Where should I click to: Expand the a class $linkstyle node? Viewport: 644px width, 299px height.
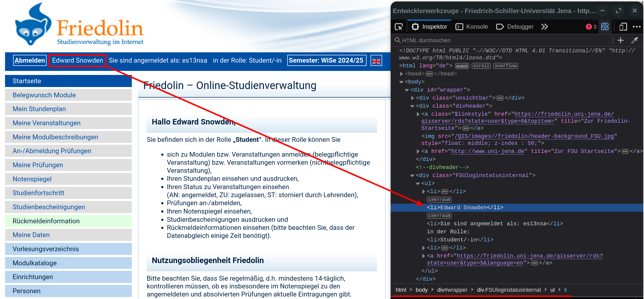418,114
